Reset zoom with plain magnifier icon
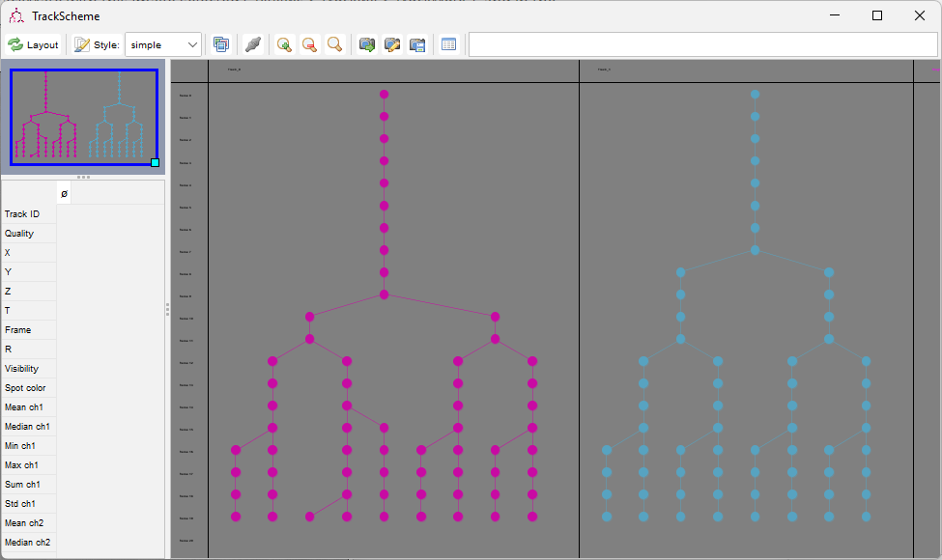The image size is (942, 560). (334, 45)
